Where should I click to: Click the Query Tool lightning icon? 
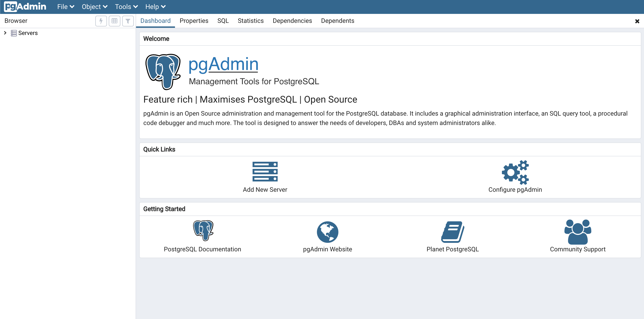(x=101, y=21)
